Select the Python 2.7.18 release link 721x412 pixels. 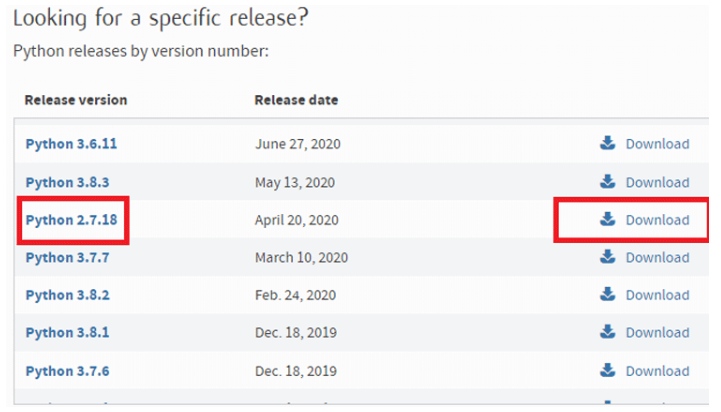(71, 220)
